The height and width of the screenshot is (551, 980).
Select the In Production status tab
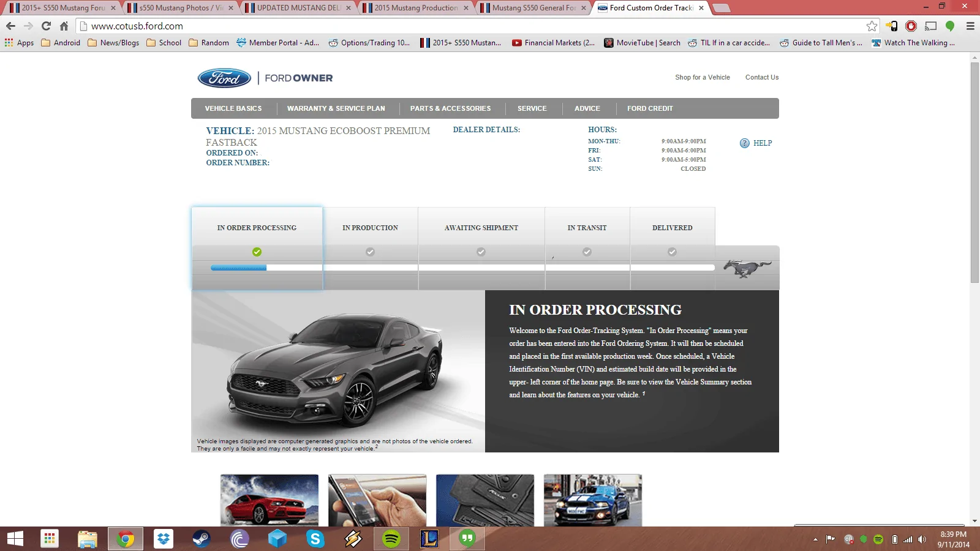[370, 248]
